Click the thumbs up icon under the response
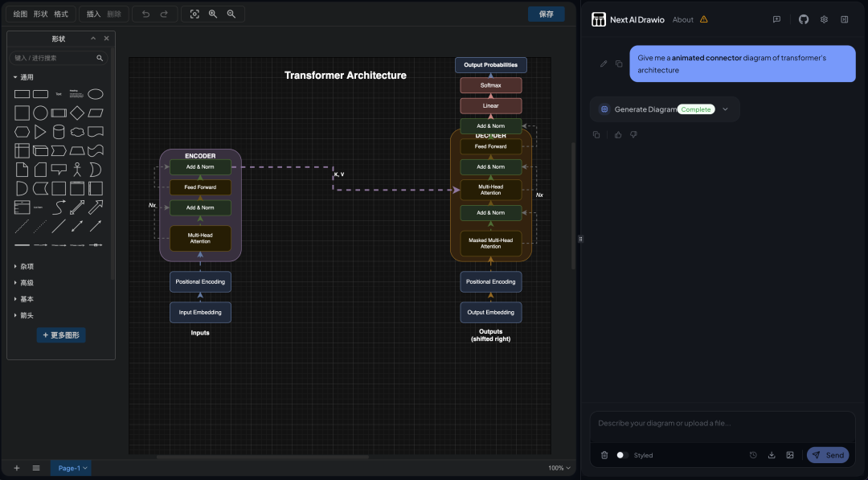The image size is (868, 480). (618, 134)
